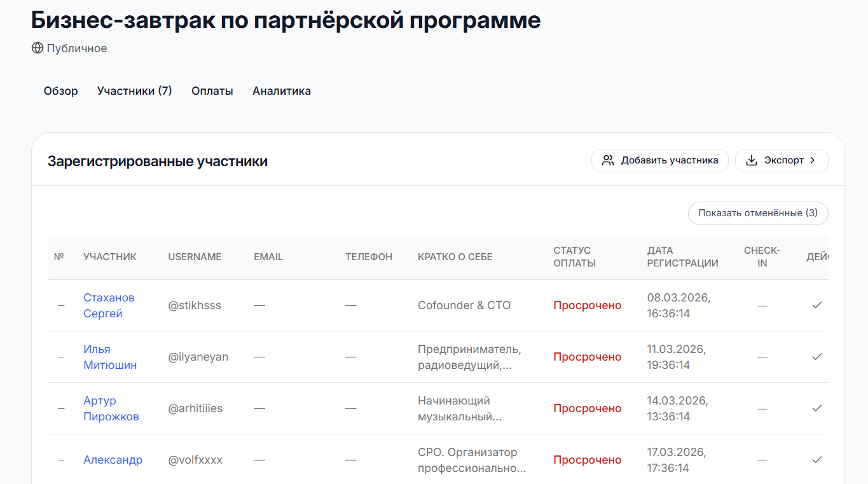The width and height of the screenshot is (868, 484).
Task: Click bio text Начинающий музыкальный
Action: pyautogui.click(x=460, y=408)
